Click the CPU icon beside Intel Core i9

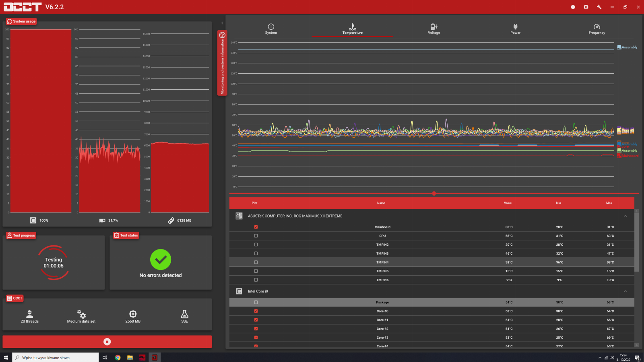click(239, 291)
